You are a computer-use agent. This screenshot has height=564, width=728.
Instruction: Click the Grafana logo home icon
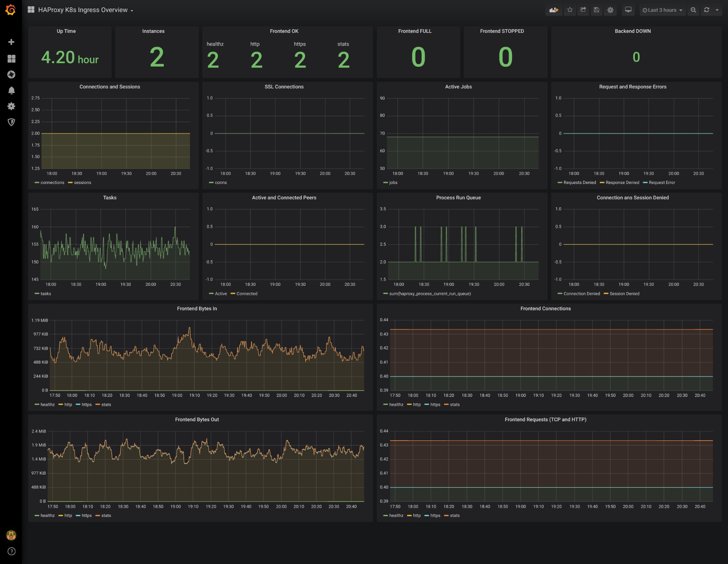11,10
